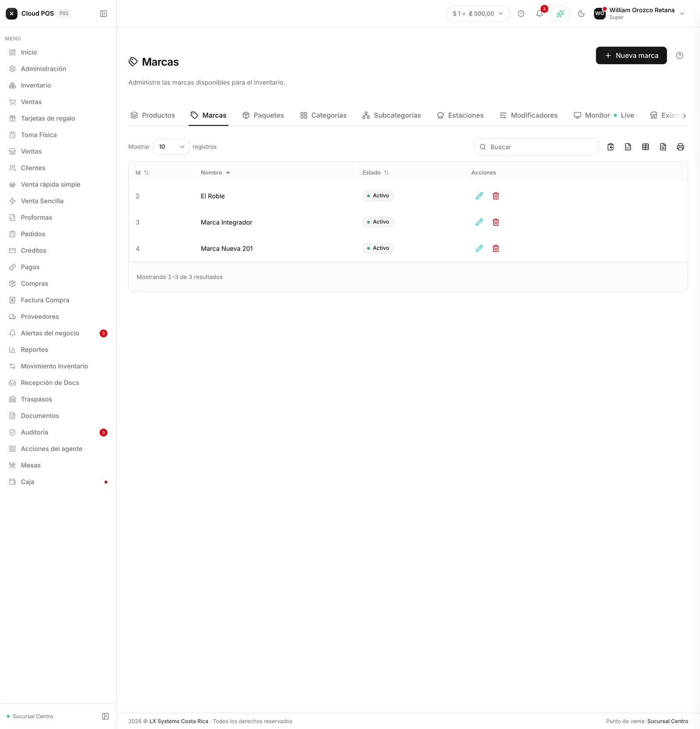Screen dimensions: 700x729
Task: Focus the Buscar search field
Action: [536, 147]
